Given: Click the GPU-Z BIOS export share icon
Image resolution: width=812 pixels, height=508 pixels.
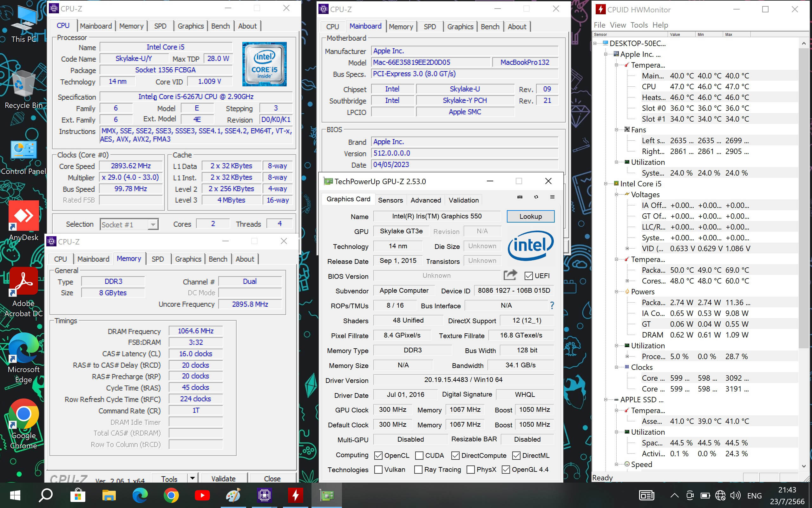Looking at the screenshot, I should click(510, 275).
